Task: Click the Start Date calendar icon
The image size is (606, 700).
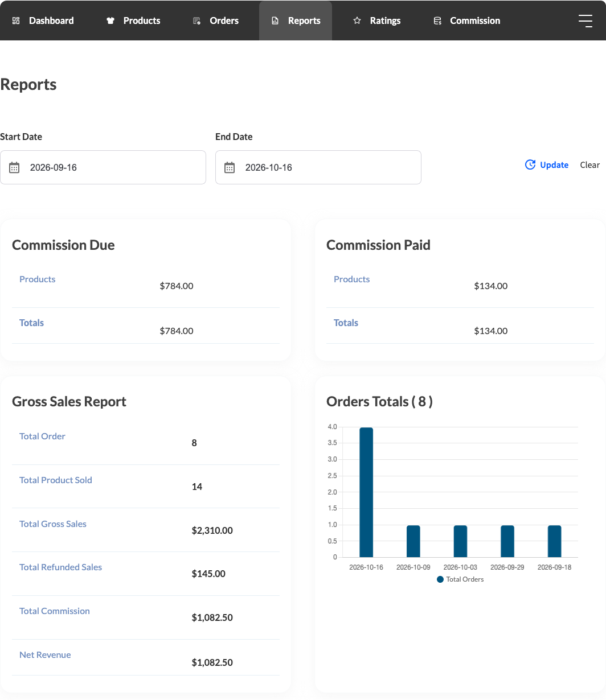Action: 14,167
